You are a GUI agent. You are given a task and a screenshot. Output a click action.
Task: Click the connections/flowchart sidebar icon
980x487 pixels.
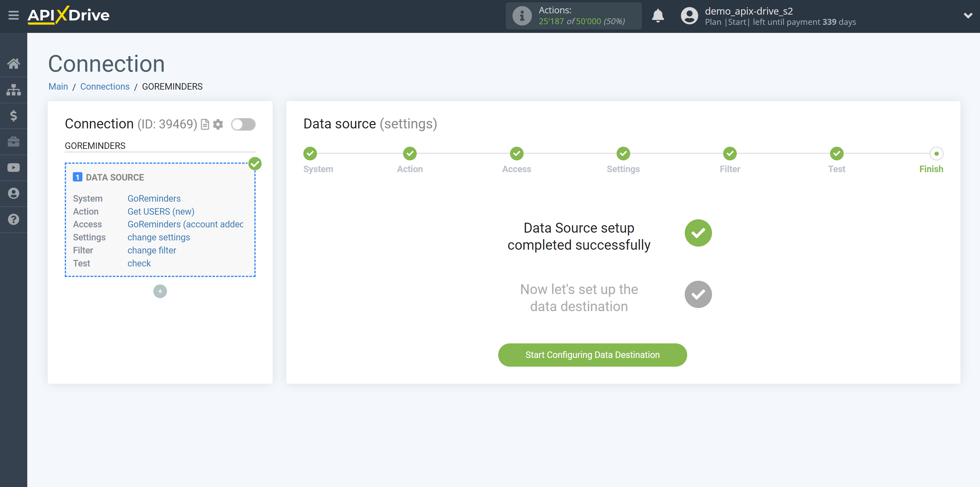coord(13,90)
